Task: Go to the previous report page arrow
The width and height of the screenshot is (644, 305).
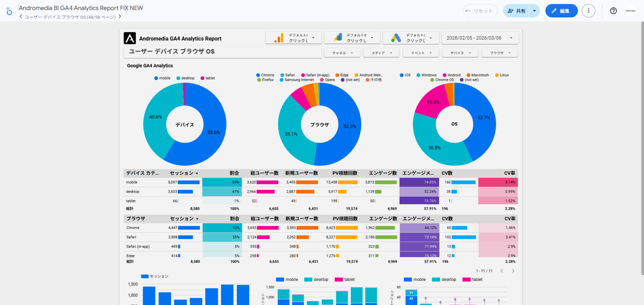Action: tap(21, 17)
